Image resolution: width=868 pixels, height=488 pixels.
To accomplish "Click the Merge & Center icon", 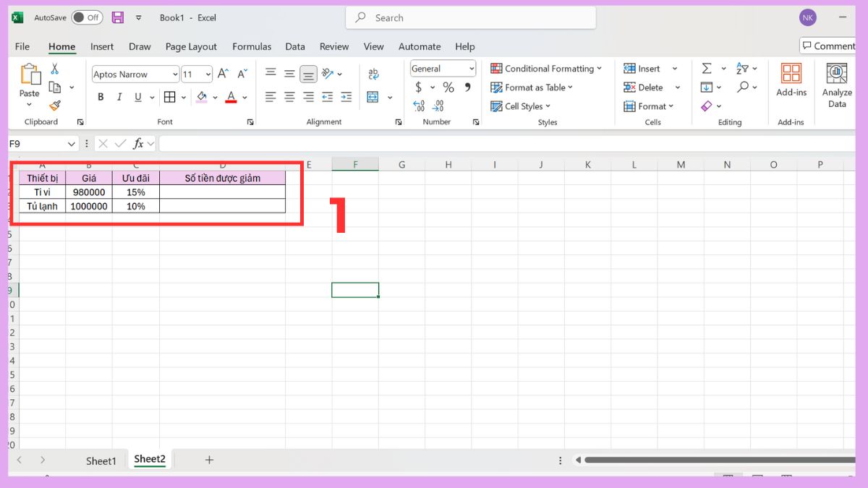I will (x=373, y=97).
